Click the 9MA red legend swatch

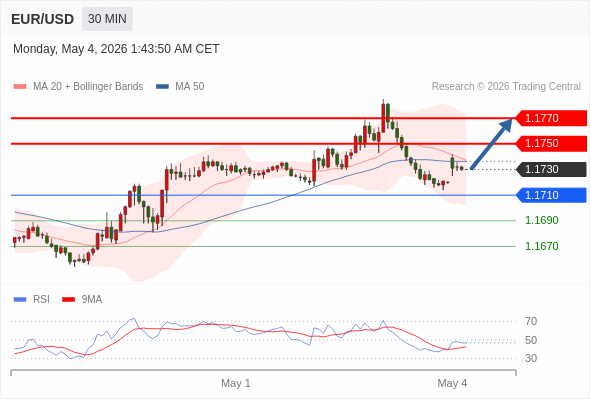(x=68, y=300)
